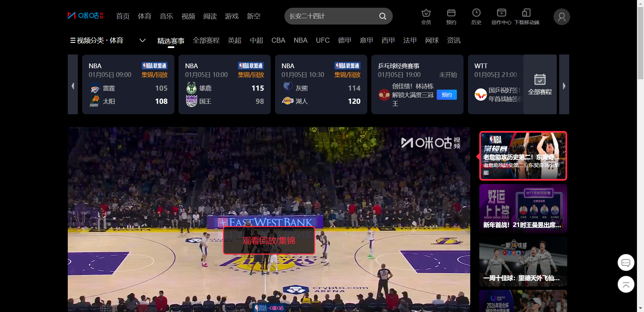Switch to the NBA tab
644x312 pixels.
click(301, 40)
